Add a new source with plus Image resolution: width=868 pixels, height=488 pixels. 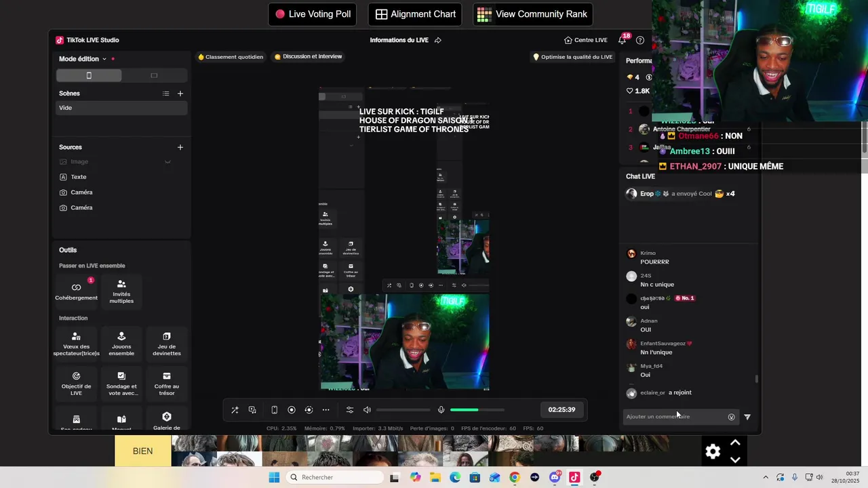180,147
